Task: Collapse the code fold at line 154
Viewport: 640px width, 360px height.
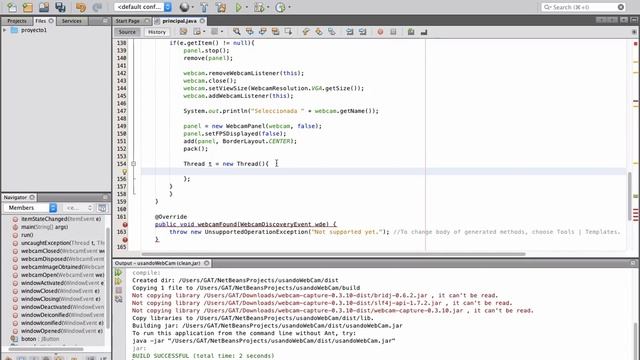Action: point(133,164)
